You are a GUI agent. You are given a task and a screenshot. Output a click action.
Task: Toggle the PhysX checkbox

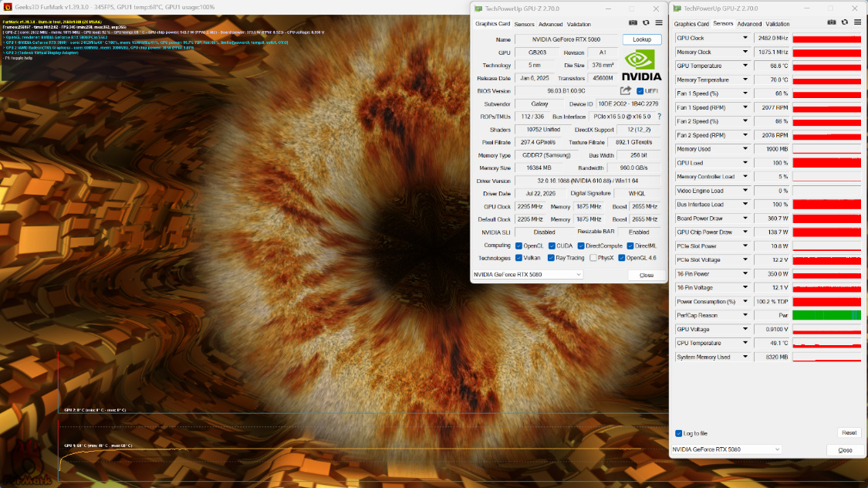click(x=593, y=258)
